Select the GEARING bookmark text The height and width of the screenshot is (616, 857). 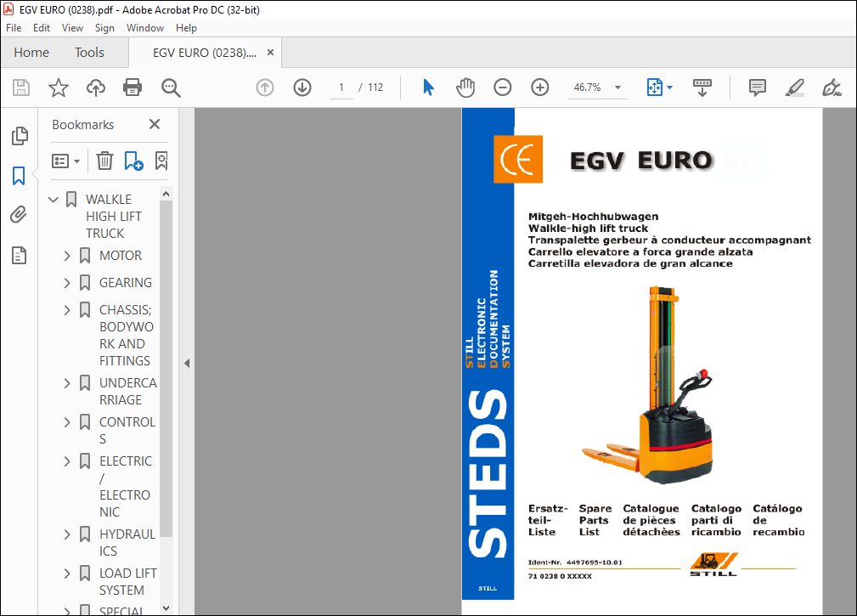coord(125,283)
